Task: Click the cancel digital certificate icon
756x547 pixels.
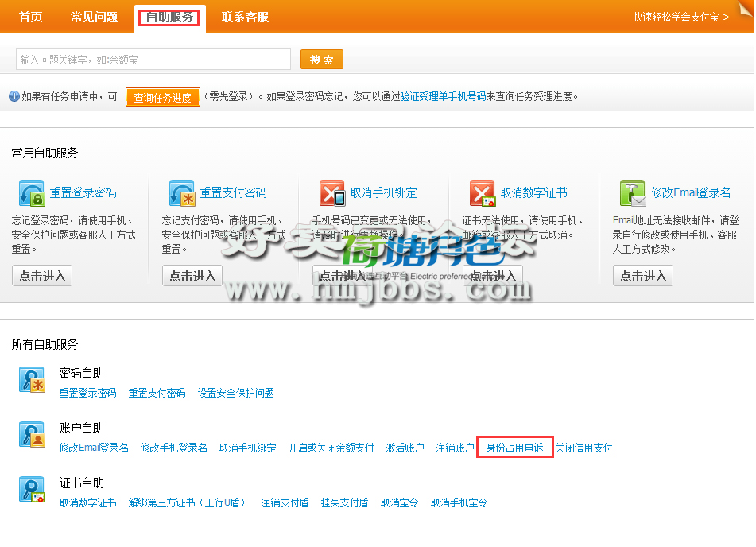Action: tap(483, 193)
